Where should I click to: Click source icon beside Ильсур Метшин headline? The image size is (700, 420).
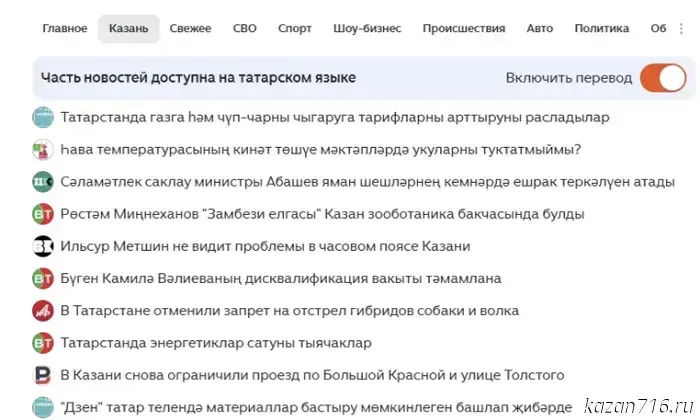click(x=43, y=246)
